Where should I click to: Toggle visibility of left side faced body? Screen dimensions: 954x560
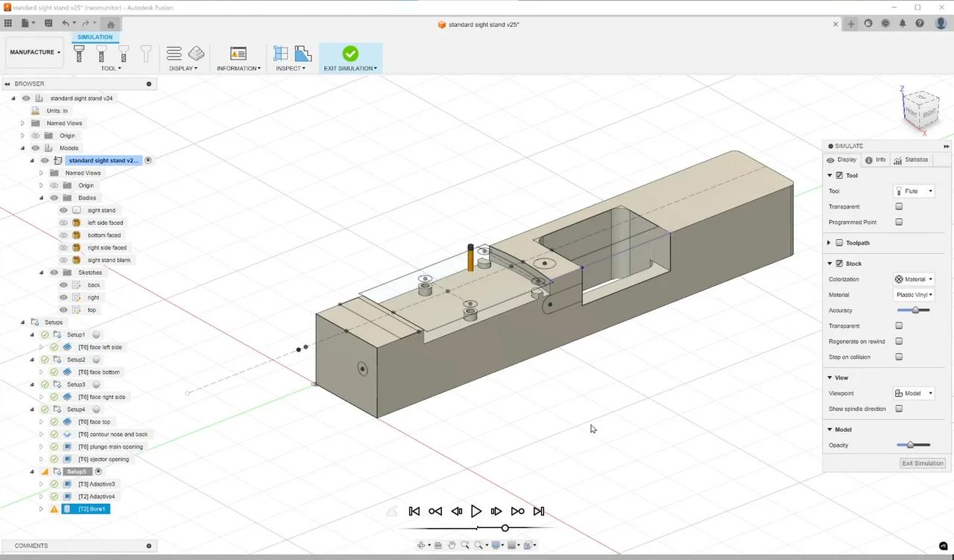(x=63, y=223)
